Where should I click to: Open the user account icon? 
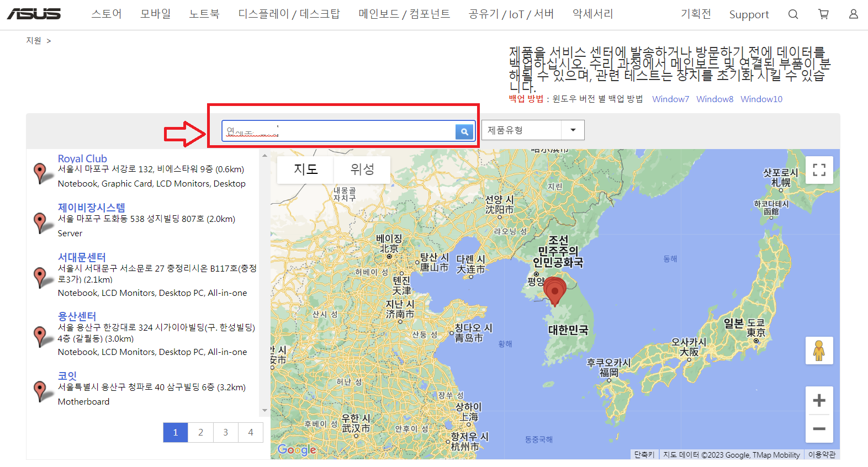pyautogui.click(x=853, y=14)
